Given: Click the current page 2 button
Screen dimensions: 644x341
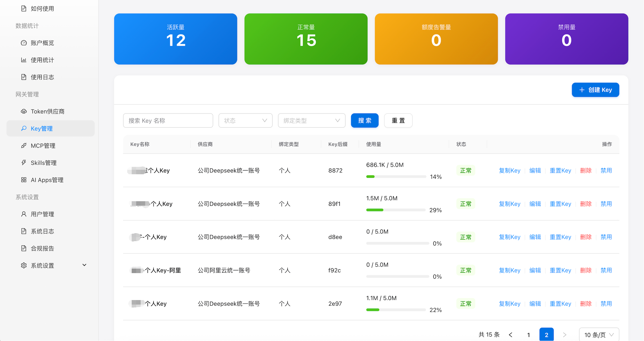Looking at the screenshot, I should click(x=546, y=335).
